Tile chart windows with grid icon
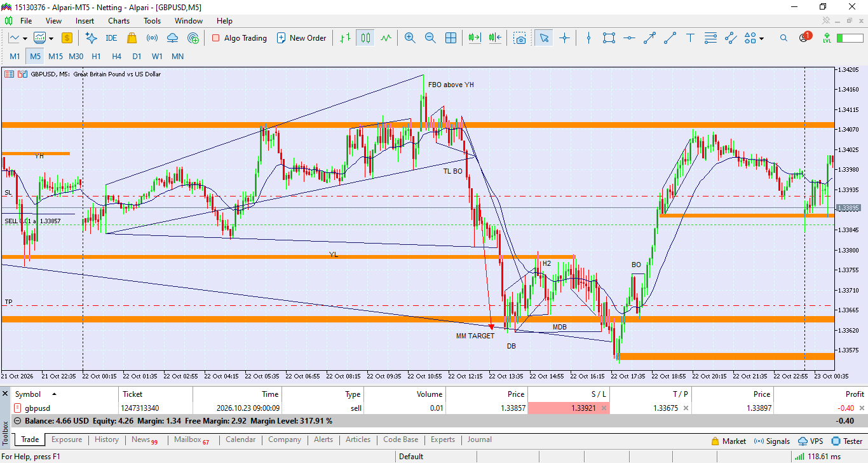 [451, 38]
